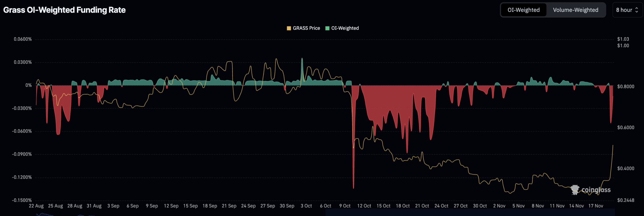
Task: Switch to the Volume-Weighted tab
Action: (575, 10)
